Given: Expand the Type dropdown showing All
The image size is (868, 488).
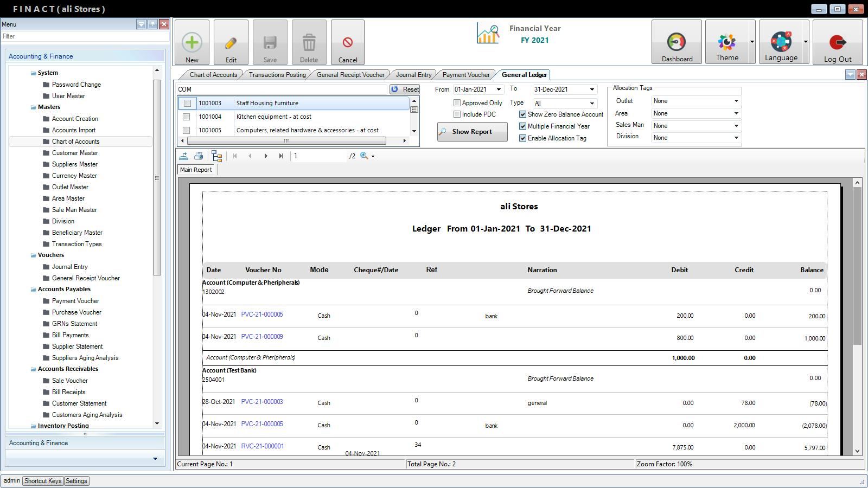Looking at the screenshot, I should [591, 104].
